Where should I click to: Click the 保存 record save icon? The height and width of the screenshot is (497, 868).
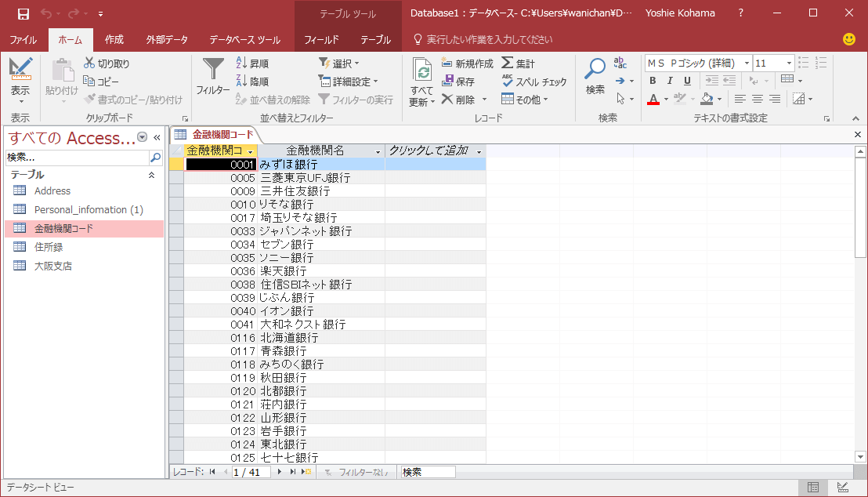[447, 81]
